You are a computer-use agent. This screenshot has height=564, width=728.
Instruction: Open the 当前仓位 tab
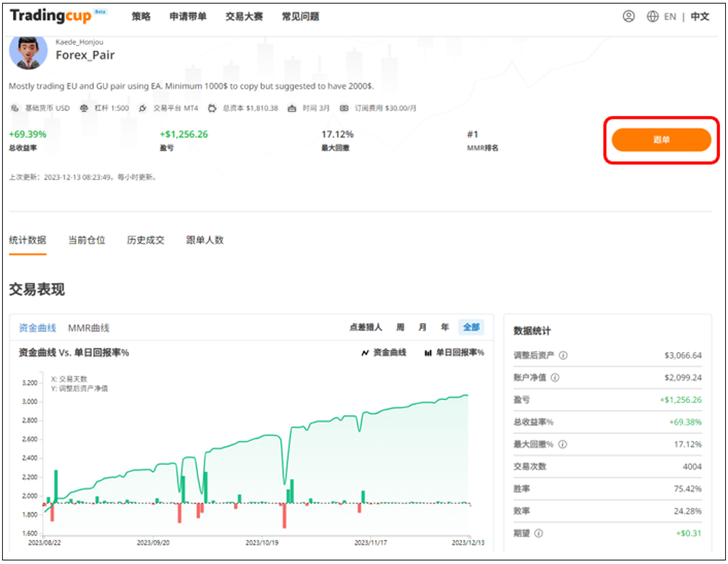pyautogui.click(x=87, y=240)
